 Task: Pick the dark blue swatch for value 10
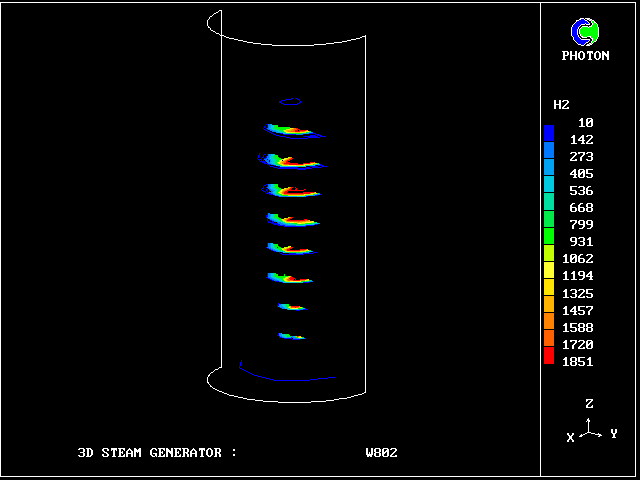[549, 131]
